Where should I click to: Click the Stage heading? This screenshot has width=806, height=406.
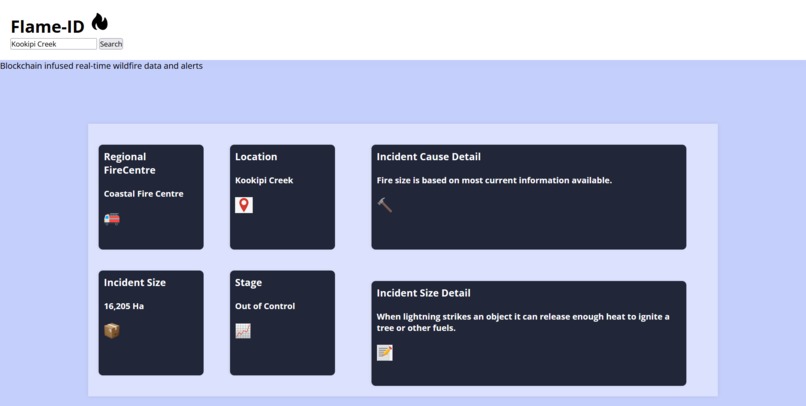248,283
